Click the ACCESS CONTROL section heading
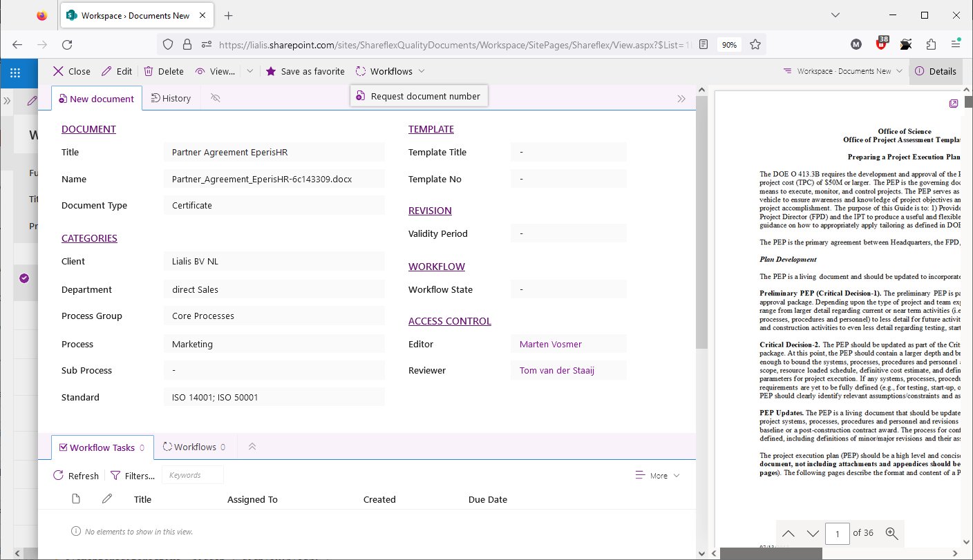The height and width of the screenshot is (560, 973). coord(450,321)
